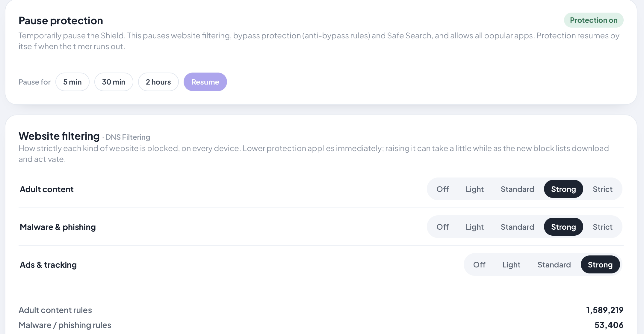Image resolution: width=644 pixels, height=334 pixels.
Task: Choose Strict for Adult content
Action: 603,189
